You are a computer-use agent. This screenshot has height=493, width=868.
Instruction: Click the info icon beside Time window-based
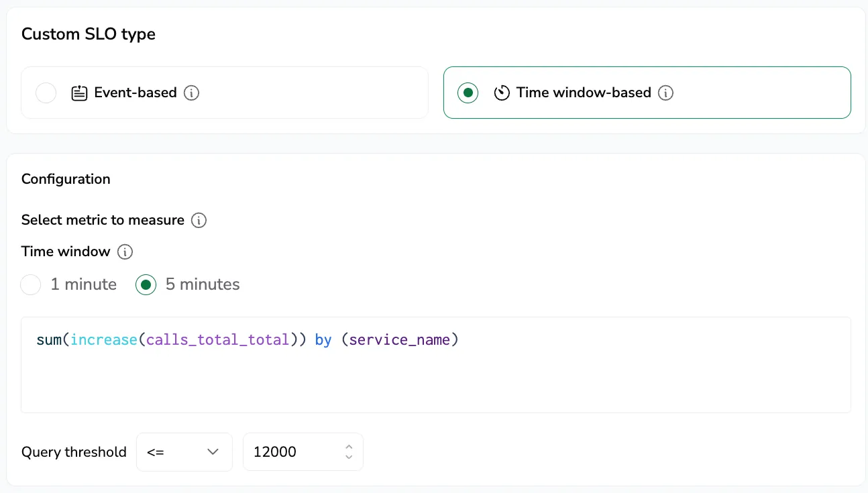tap(665, 93)
